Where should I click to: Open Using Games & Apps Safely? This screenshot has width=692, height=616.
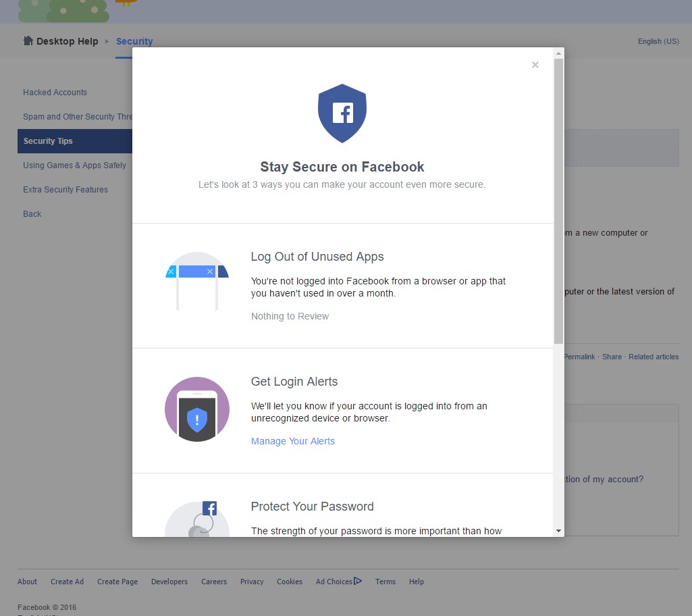(74, 165)
